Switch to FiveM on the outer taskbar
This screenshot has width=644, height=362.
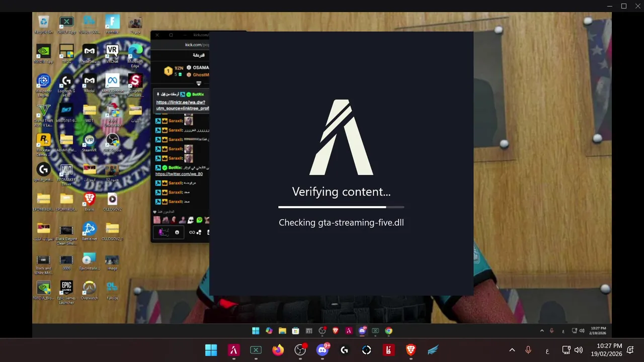233,350
